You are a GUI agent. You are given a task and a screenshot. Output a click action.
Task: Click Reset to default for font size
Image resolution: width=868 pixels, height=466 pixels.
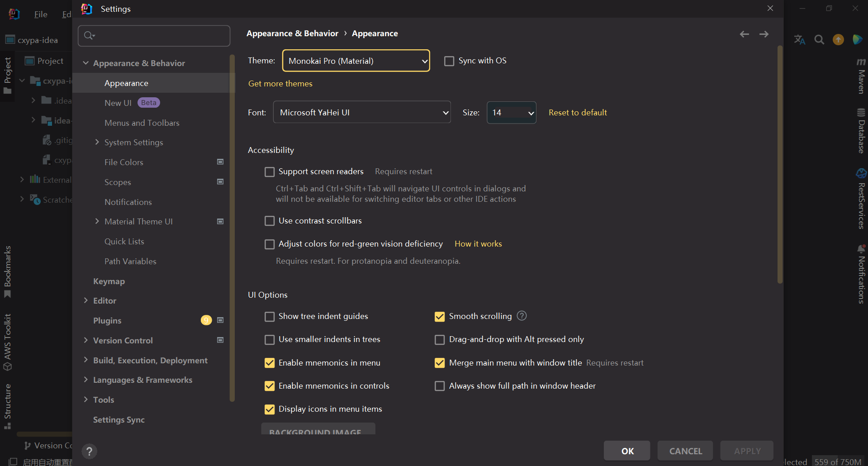pyautogui.click(x=578, y=112)
